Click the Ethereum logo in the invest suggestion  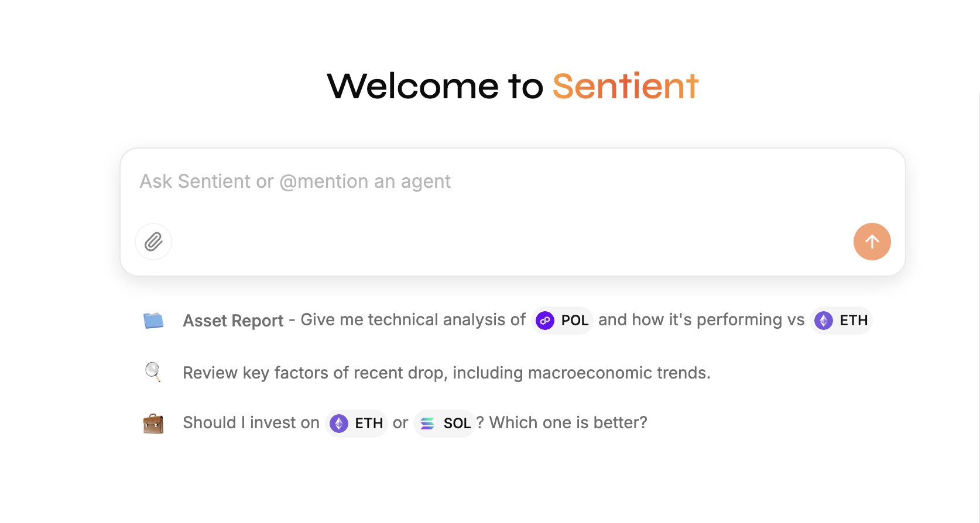(339, 424)
